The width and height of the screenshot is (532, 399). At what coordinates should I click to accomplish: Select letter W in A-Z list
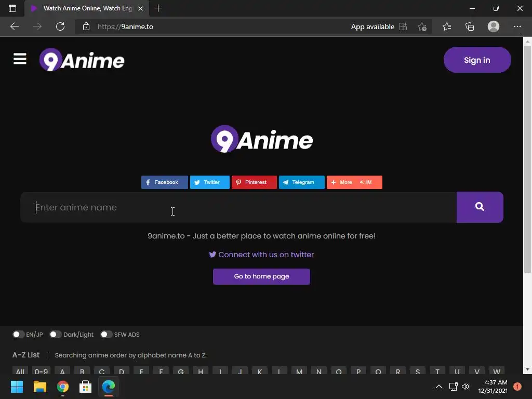pos(497,371)
